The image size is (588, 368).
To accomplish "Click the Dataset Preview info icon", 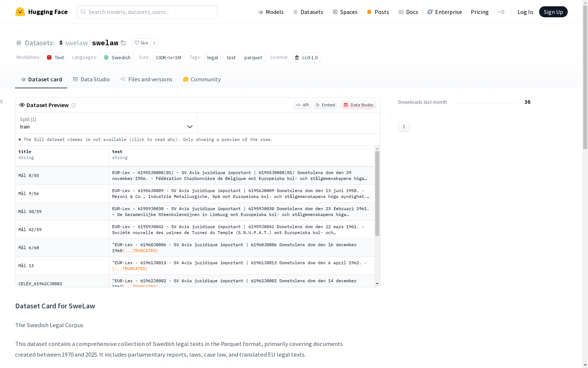I will [x=73, y=105].
